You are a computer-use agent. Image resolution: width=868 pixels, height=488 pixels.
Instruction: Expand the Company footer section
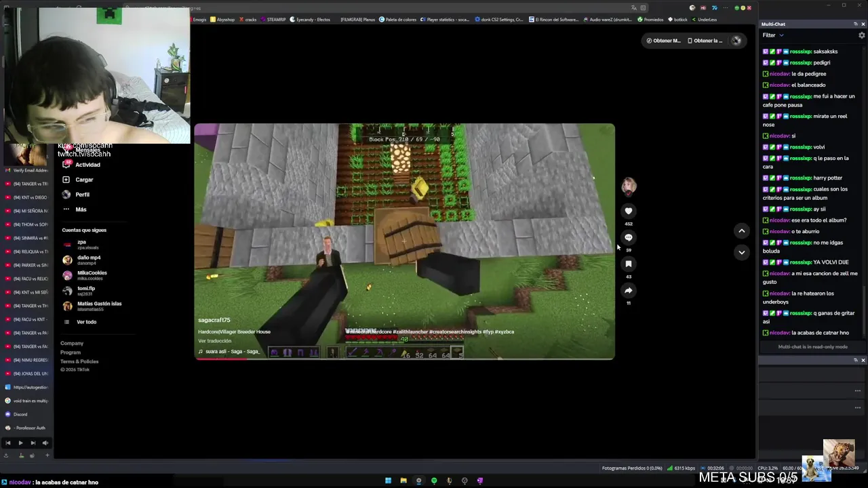(72, 343)
